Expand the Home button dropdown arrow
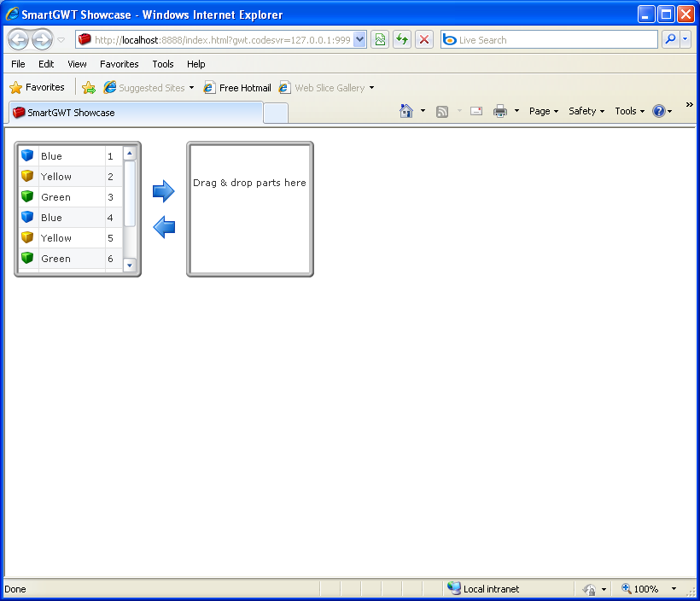Screen dimensions: 700x601 [423, 111]
